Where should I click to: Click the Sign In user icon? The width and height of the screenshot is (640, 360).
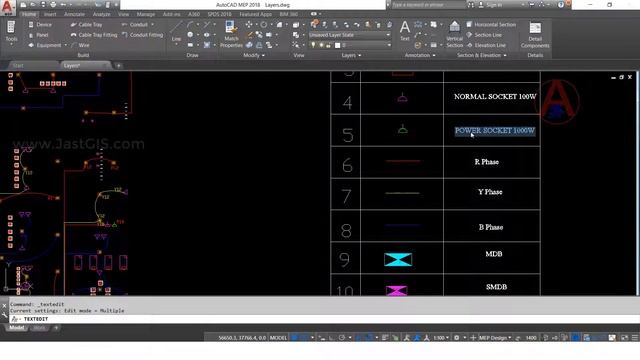point(481,5)
